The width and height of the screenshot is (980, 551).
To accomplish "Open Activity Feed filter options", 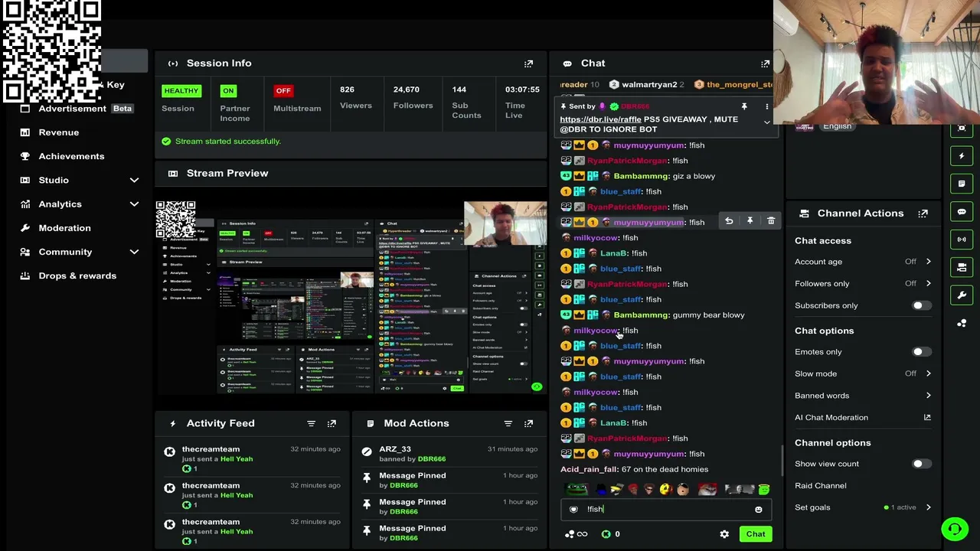I will (311, 423).
